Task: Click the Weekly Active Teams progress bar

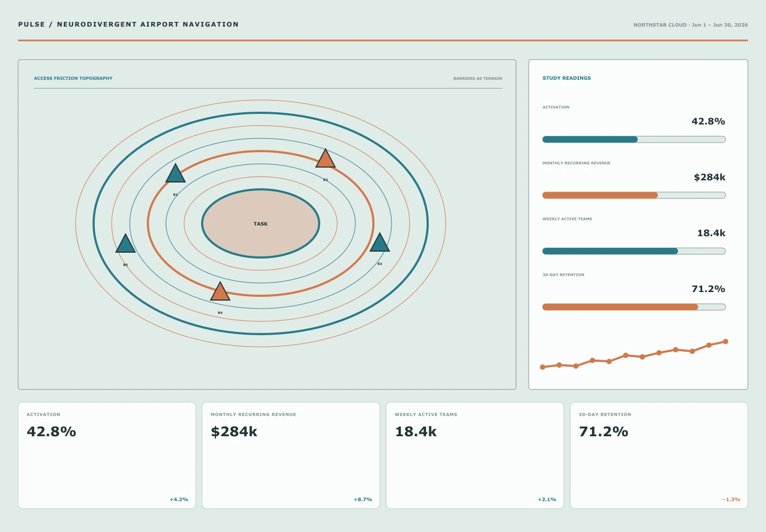Action: 634,251
